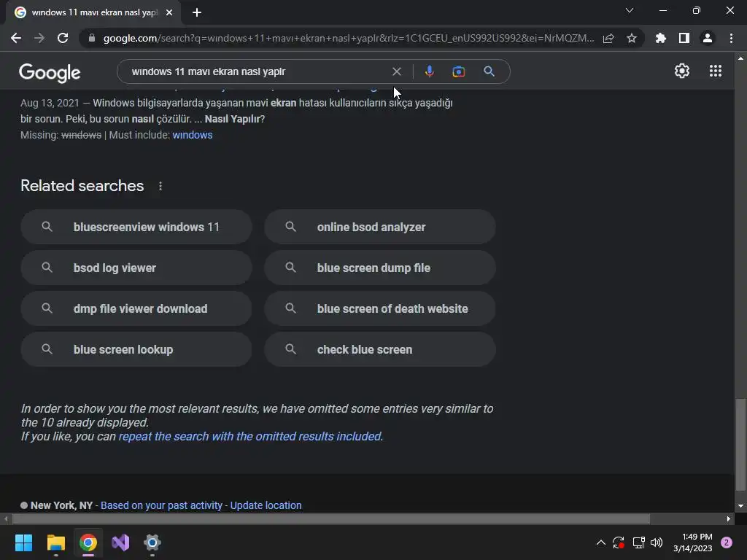Open the tab search chevron
The width and height of the screenshot is (747, 560).
(630, 10)
